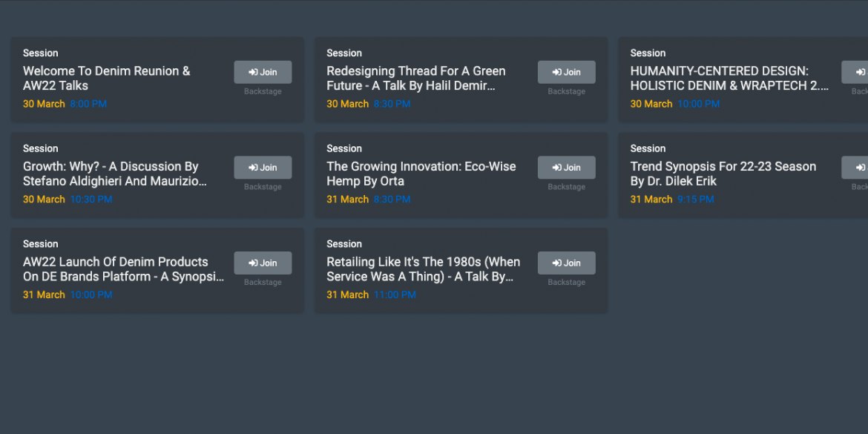Click the 31 March 11:00 PM timestamp
Viewport: 868px width, 434px height.
click(371, 295)
